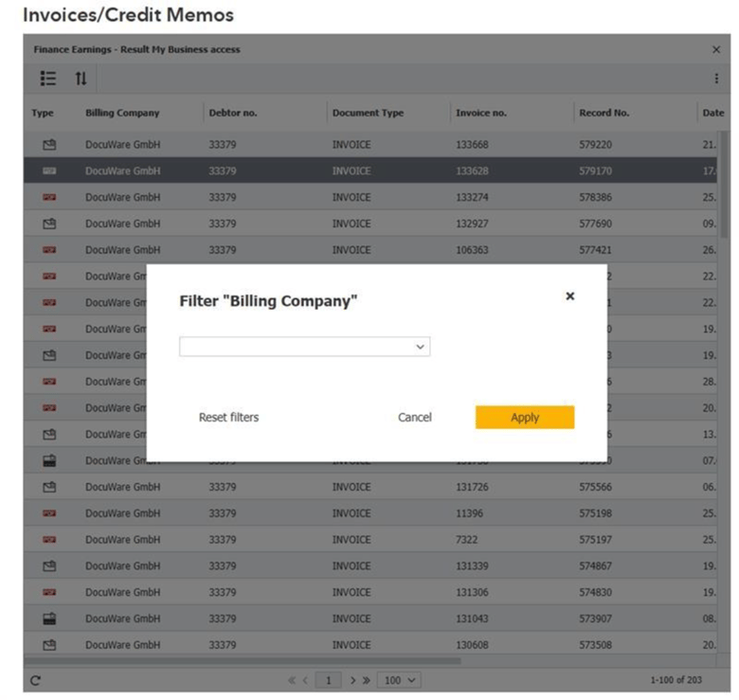The width and height of the screenshot is (739, 700).
Task: Click the type icon in invoice 133668 row
Action: coord(49,145)
